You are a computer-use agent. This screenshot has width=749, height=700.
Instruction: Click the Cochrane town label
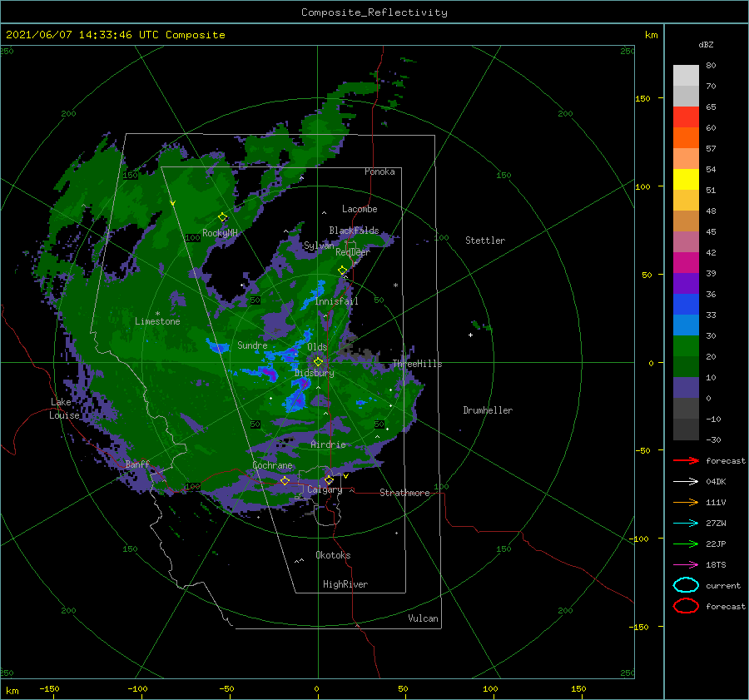coord(272,465)
